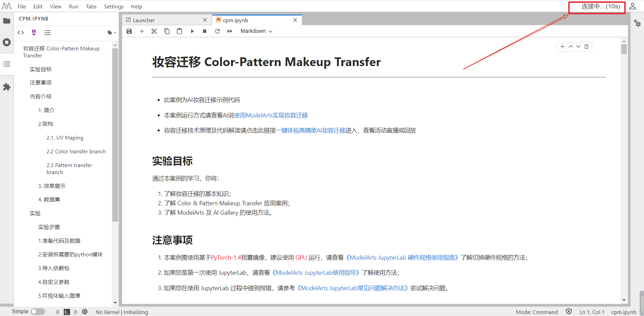Image resolution: width=644 pixels, height=316 pixels.
Task: Open ModelArts JupyterLab使用指导 link
Action: click(316, 273)
